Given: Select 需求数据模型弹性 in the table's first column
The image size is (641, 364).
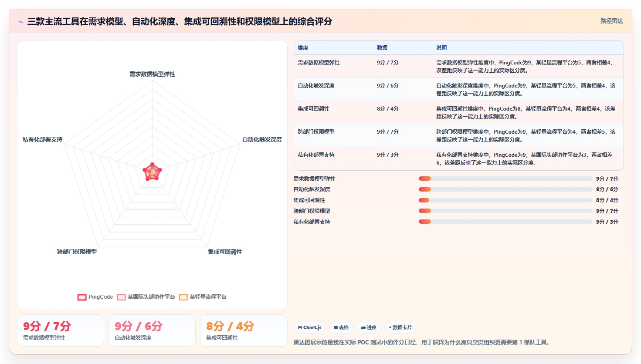Looking at the screenshot, I should [319, 63].
